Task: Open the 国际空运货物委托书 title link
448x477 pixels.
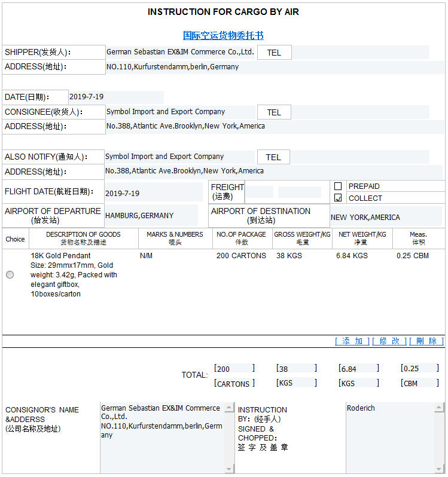Action: pos(223,36)
